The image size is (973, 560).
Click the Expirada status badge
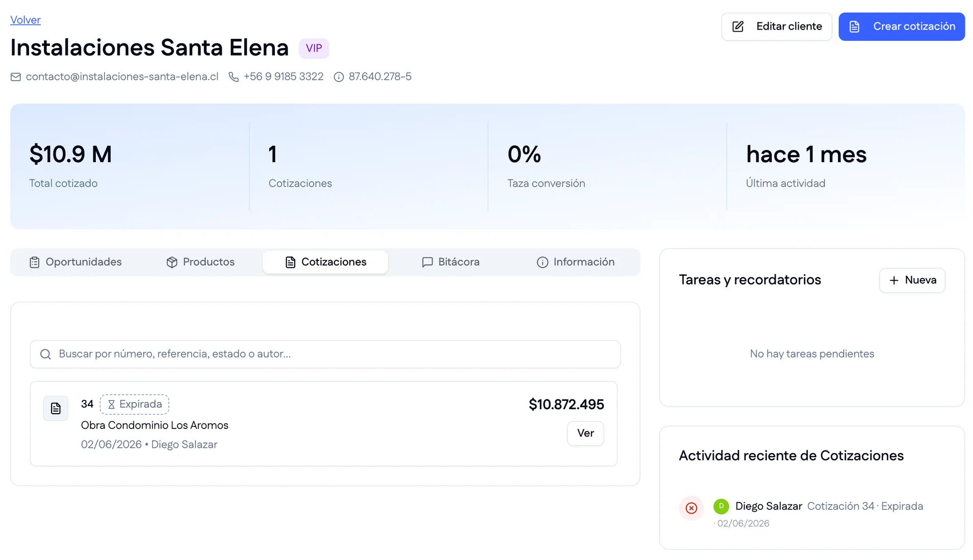pyautogui.click(x=135, y=404)
